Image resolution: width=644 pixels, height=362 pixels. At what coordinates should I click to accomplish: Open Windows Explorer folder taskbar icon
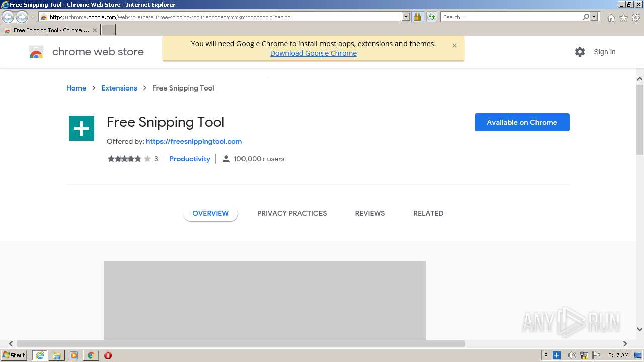coord(57,355)
